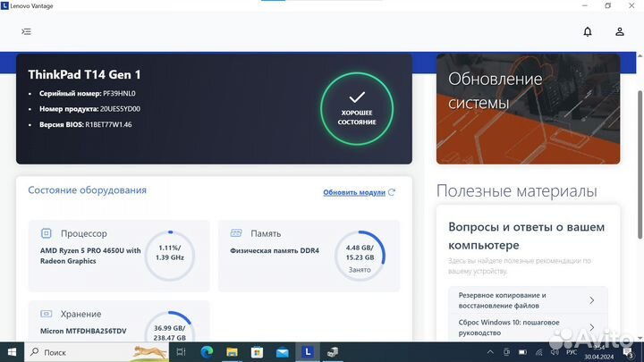Screen dimensions: 644x362
Task: Click the BIOS version R1BET77W1.46
Action: 108,124
